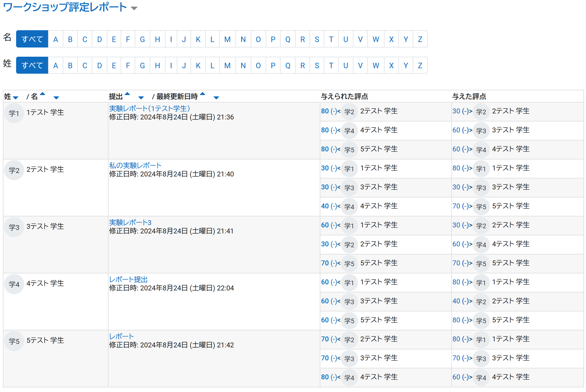Screen dimensions: 586x392
Task: Sort by 提出 descending arrow
Action: pos(141,98)
